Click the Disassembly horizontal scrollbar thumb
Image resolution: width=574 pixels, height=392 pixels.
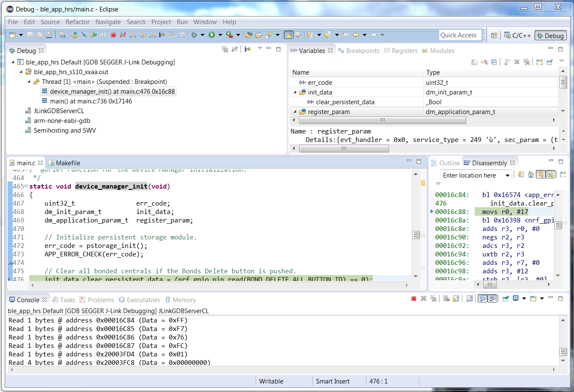pos(490,284)
